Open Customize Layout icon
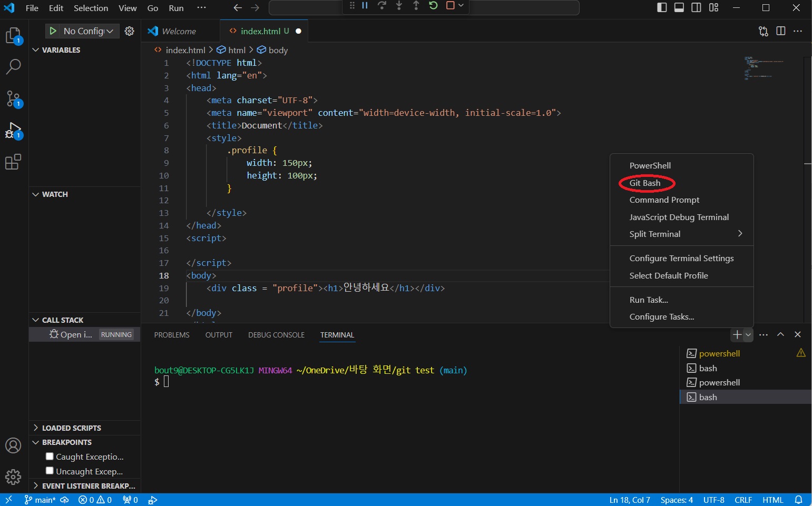 click(x=713, y=7)
